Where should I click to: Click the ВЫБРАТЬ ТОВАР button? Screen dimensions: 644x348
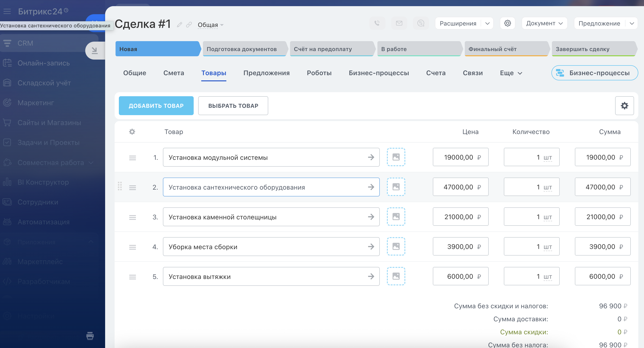233,106
